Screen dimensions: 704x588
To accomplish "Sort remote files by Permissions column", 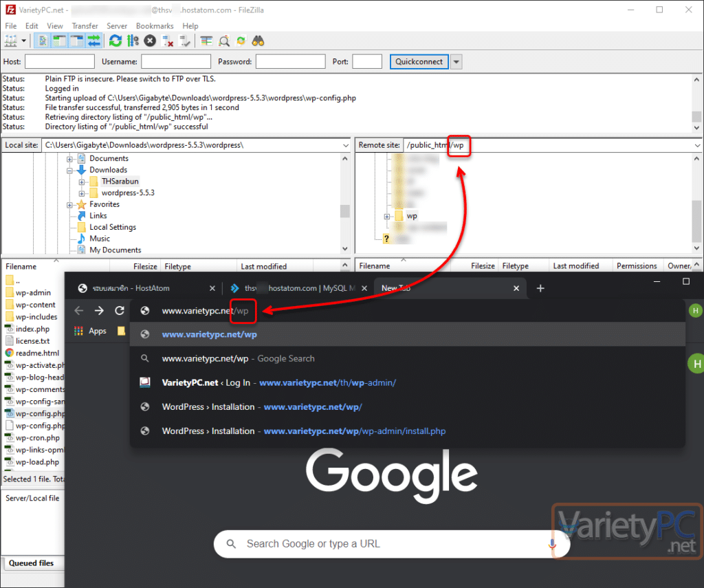I will click(x=637, y=266).
